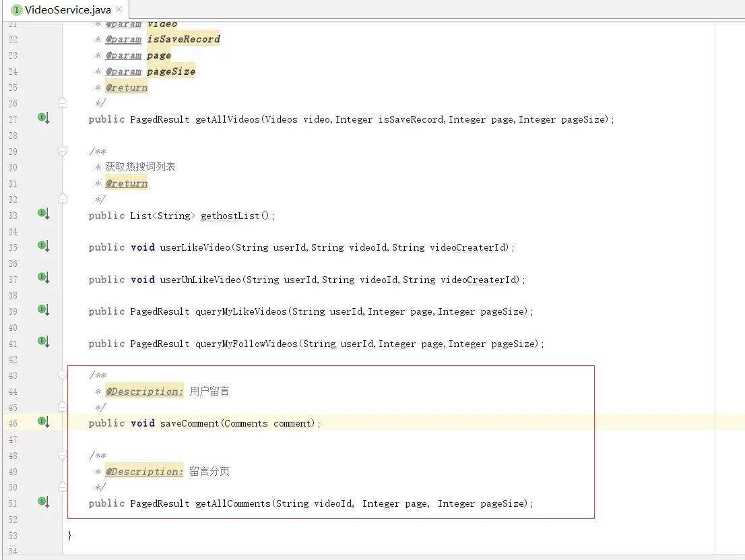Image resolution: width=745 pixels, height=560 pixels.
Task: Click implementation gutter icon for getAllVideos
Action: coord(43,118)
